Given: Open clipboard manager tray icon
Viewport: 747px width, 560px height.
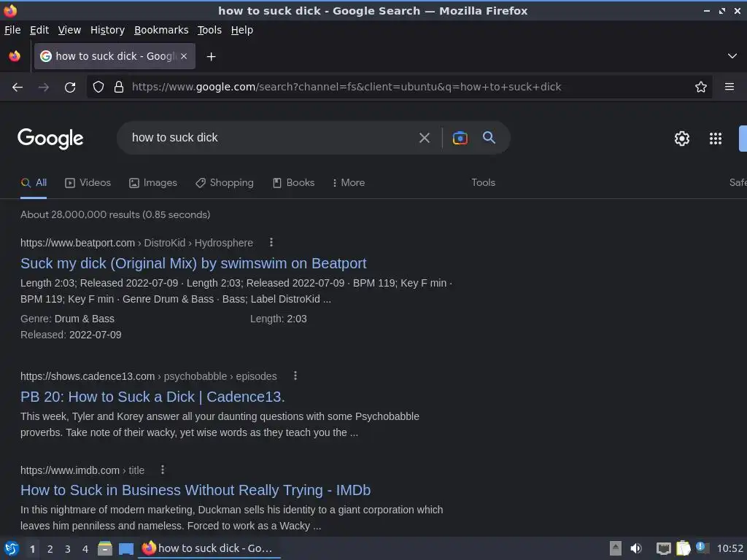Looking at the screenshot, I should [x=683, y=548].
